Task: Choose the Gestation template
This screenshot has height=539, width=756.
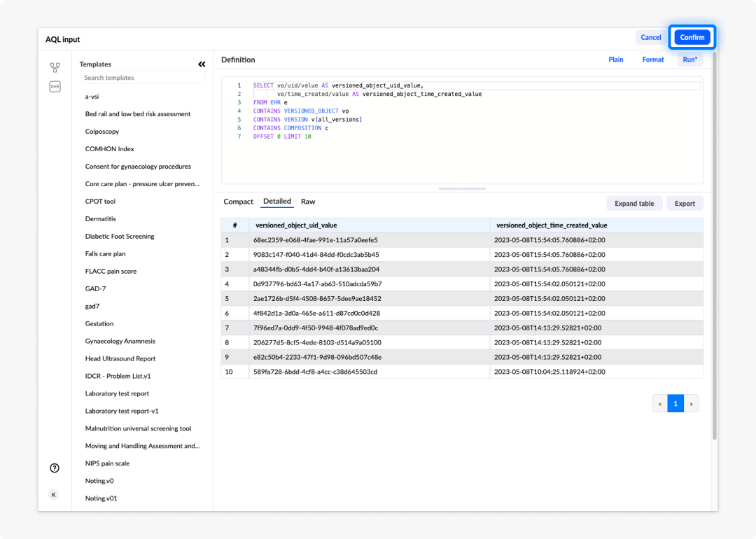Action: pyautogui.click(x=99, y=323)
